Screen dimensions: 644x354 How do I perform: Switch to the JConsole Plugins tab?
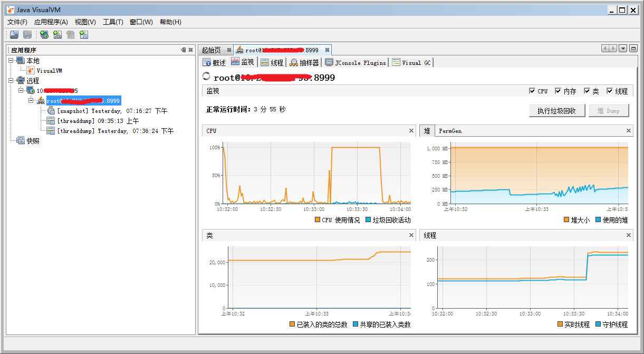pos(355,62)
